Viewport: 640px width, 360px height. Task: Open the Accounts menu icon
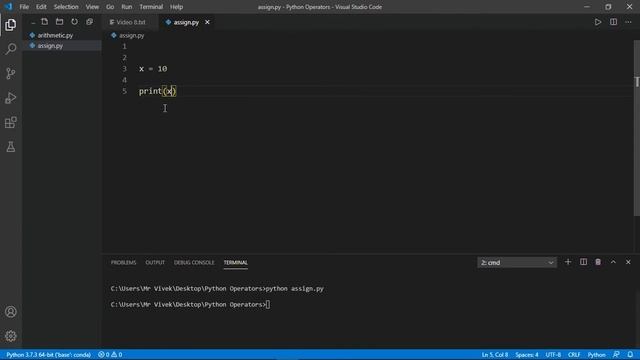coord(11,312)
